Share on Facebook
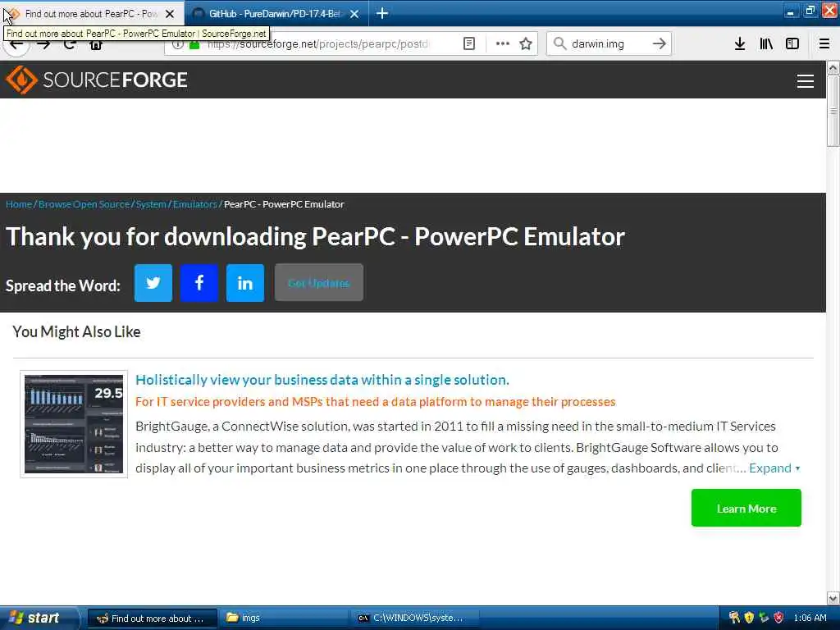Viewport: 840px width, 630px height. (x=199, y=283)
